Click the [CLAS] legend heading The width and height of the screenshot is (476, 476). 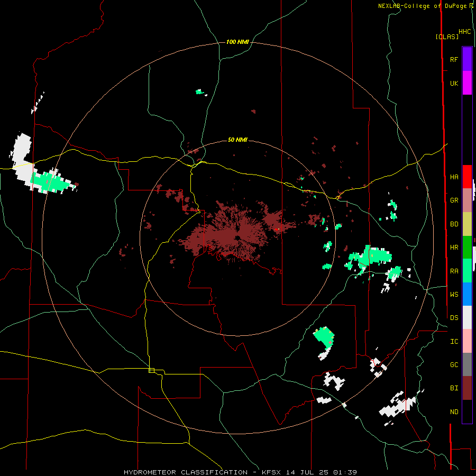click(x=447, y=37)
